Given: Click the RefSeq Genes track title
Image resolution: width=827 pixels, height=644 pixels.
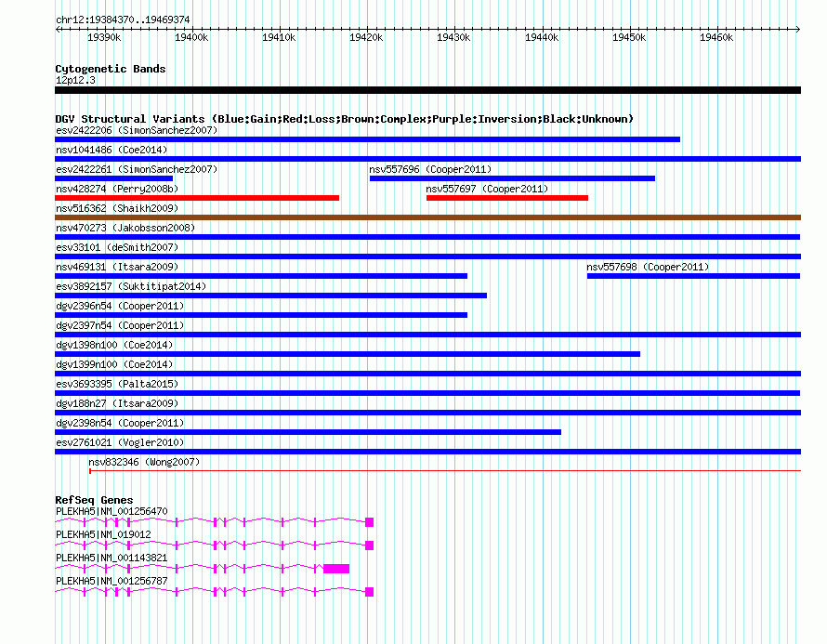Looking at the screenshot, I should tap(94, 500).
